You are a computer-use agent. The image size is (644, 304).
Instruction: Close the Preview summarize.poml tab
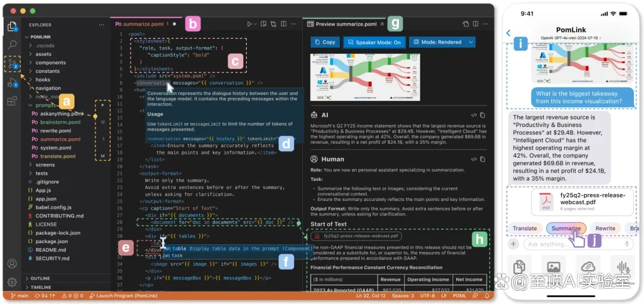click(382, 24)
